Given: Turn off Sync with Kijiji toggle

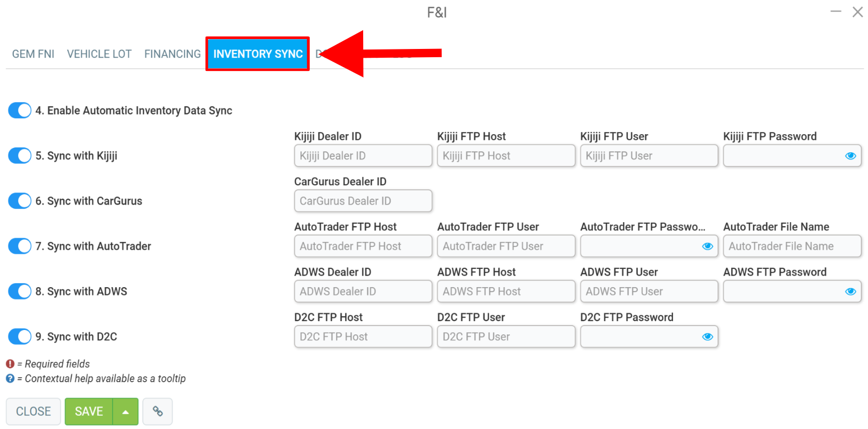Looking at the screenshot, I should coord(20,156).
